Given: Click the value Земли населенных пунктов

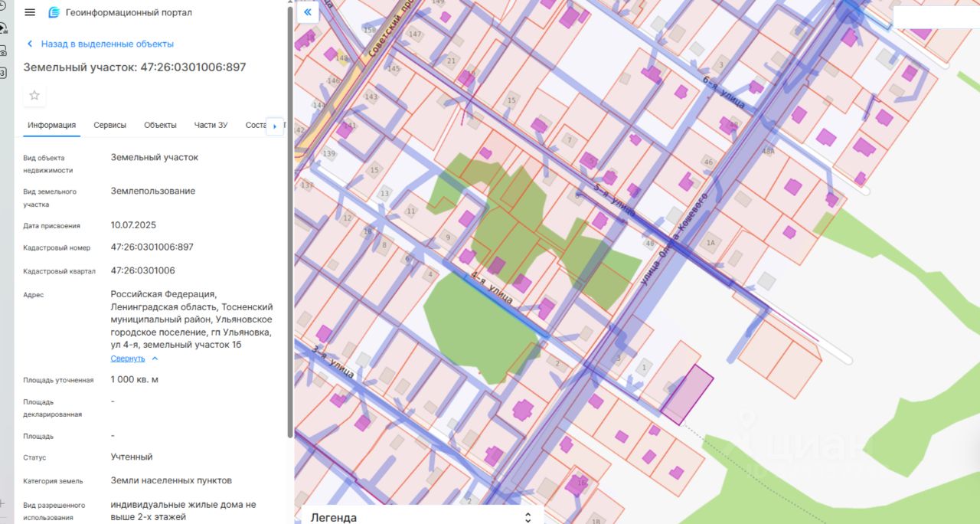Looking at the screenshot, I should (x=171, y=480).
